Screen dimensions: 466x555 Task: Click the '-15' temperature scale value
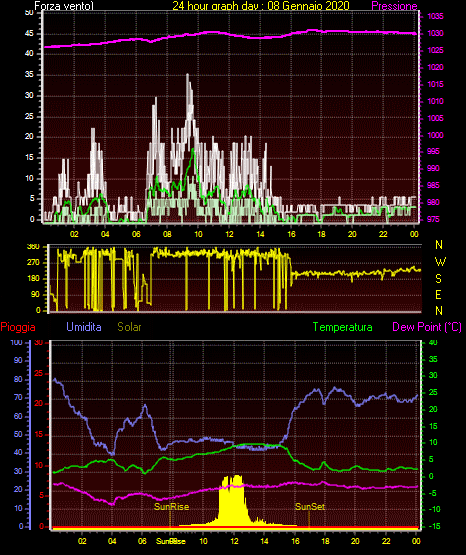click(x=435, y=527)
